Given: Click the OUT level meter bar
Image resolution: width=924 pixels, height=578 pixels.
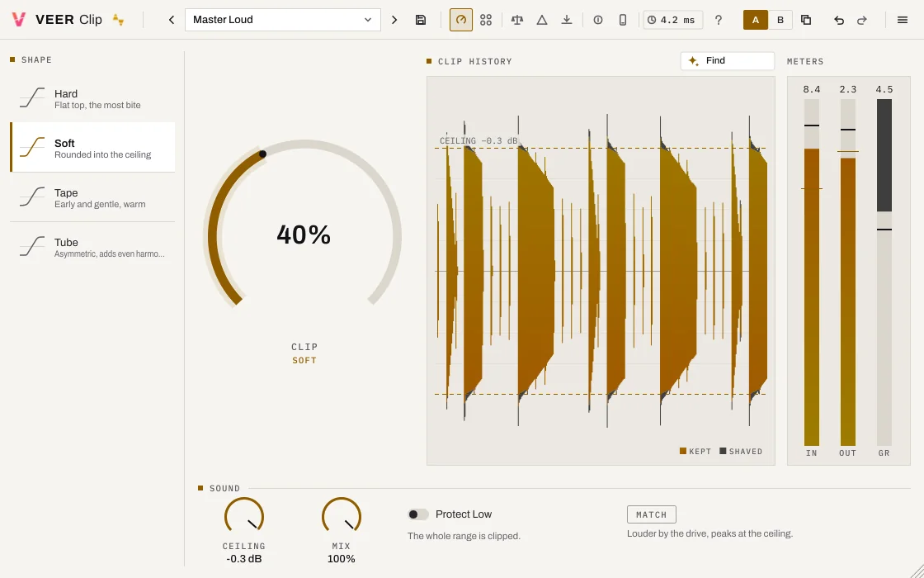Looking at the screenshot, I should pyautogui.click(x=847, y=272).
